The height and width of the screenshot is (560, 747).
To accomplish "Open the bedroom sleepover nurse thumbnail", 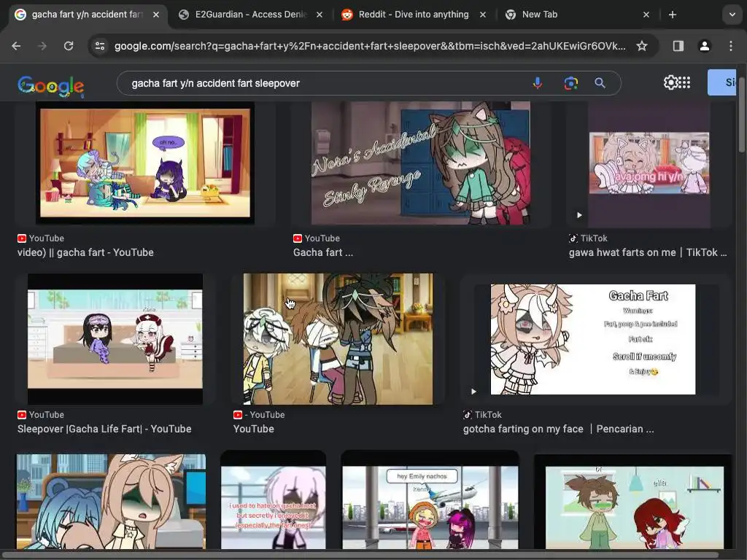I will (x=115, y=338).
